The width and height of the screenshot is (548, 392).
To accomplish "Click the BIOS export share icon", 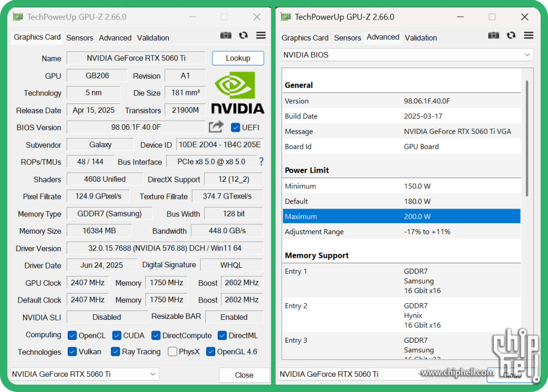I will [x=216, y=127].
